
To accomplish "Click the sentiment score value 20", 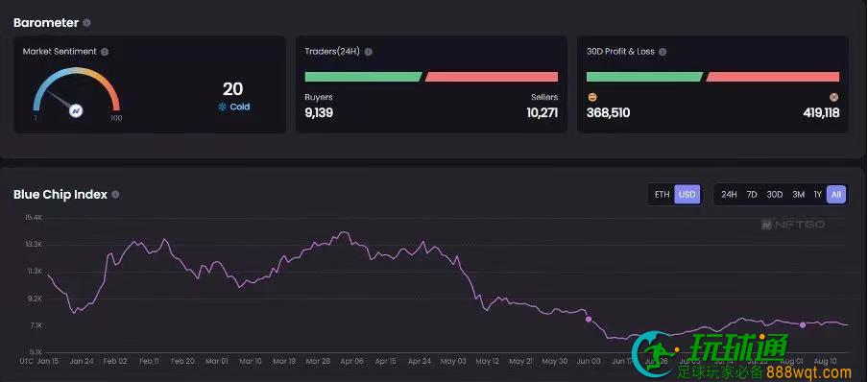I will pos(233,88).
